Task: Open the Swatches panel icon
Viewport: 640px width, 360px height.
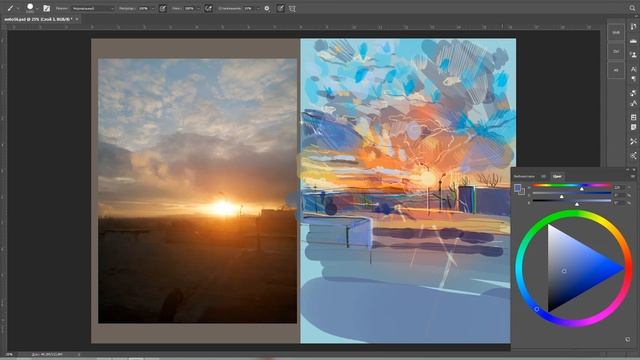Action: click(633, 93)
